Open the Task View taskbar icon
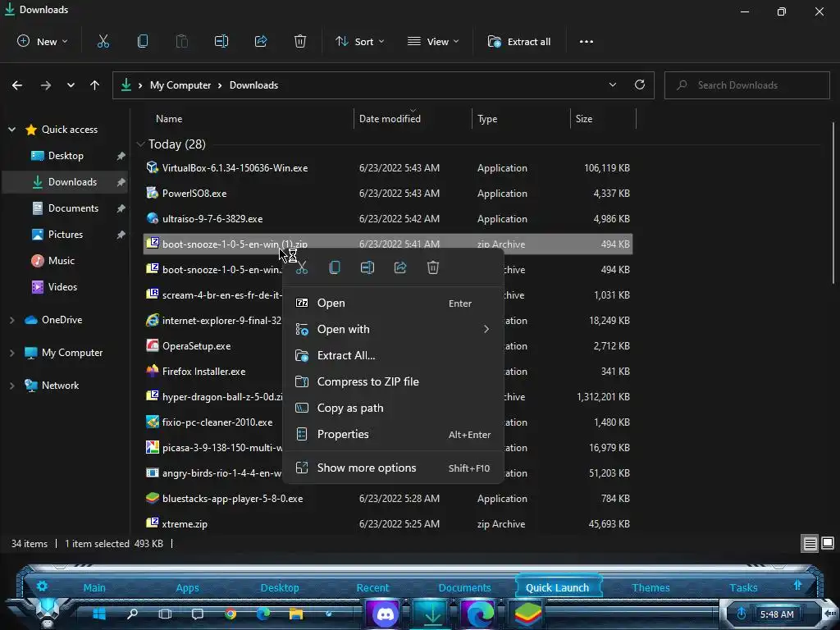The image size is (840, 630). (165, 614)
